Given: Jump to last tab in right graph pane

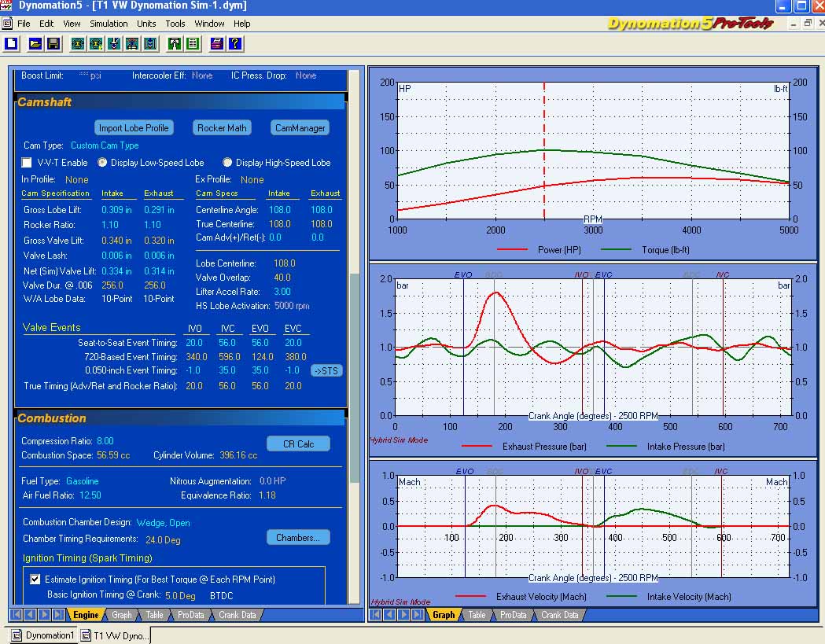Looking at the screenshot, I should tap(418, 614).
